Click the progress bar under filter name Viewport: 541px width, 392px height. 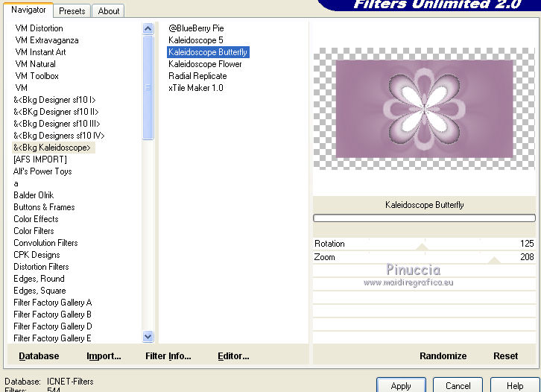(424, 218)
